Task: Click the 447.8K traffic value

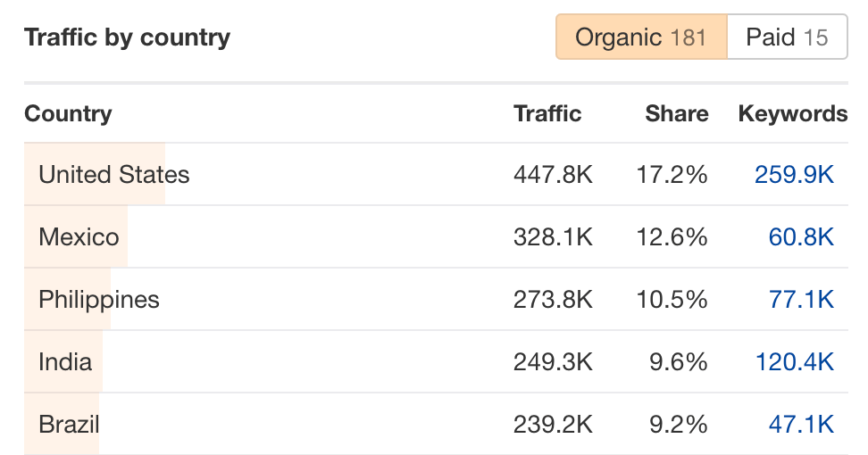Action: click(553, 174)
